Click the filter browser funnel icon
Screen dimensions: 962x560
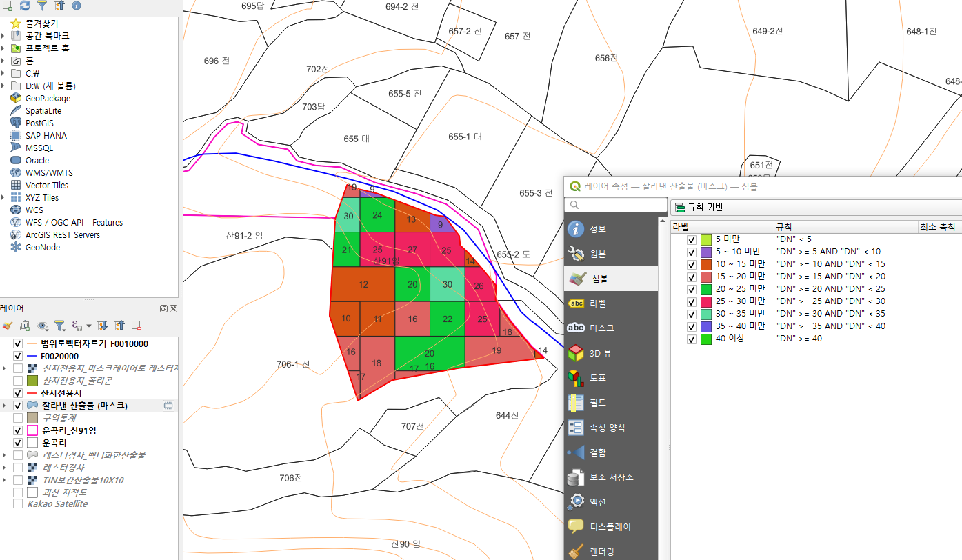42,6
